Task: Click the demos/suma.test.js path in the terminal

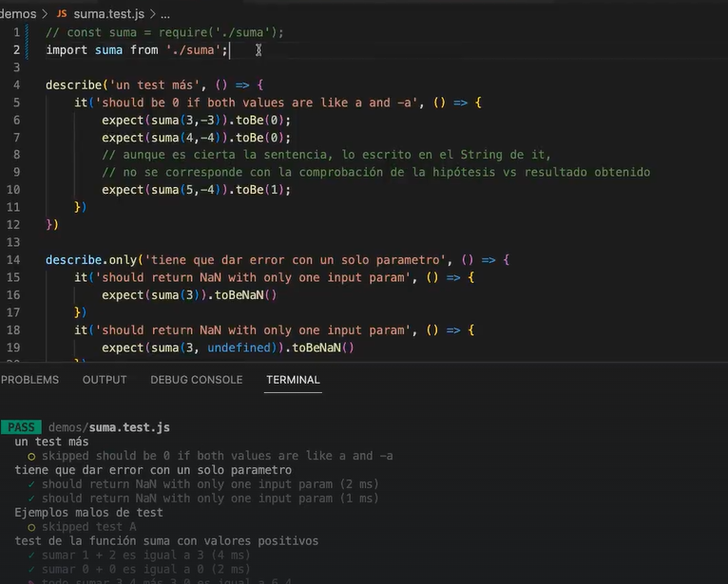Action: pos(109,427)
